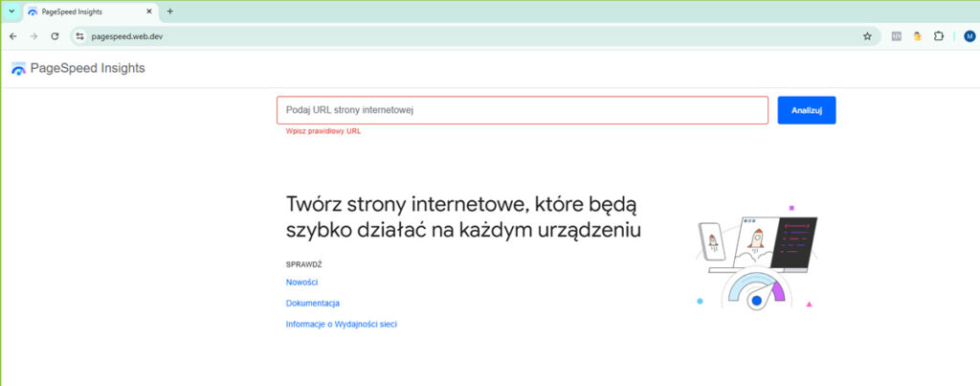Click the 'Podaj URL strony internetowej' field
Screen dimensions: 980x386
(x=523, y=110)
